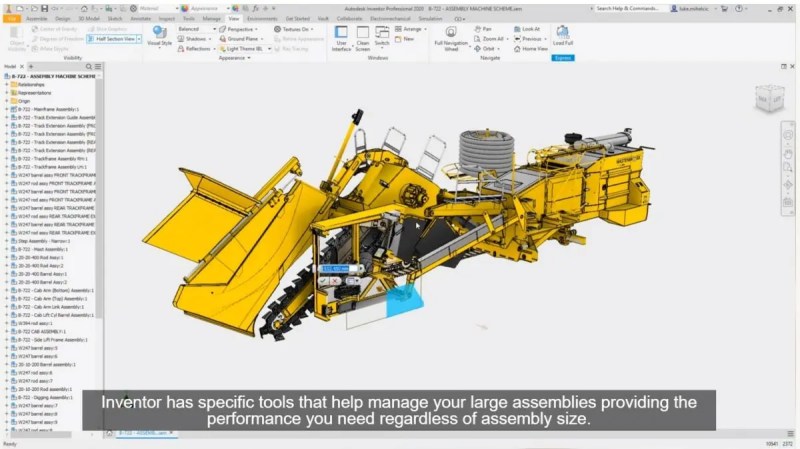
Task: Click the Switch windows icon
Action: click(382, 32)
